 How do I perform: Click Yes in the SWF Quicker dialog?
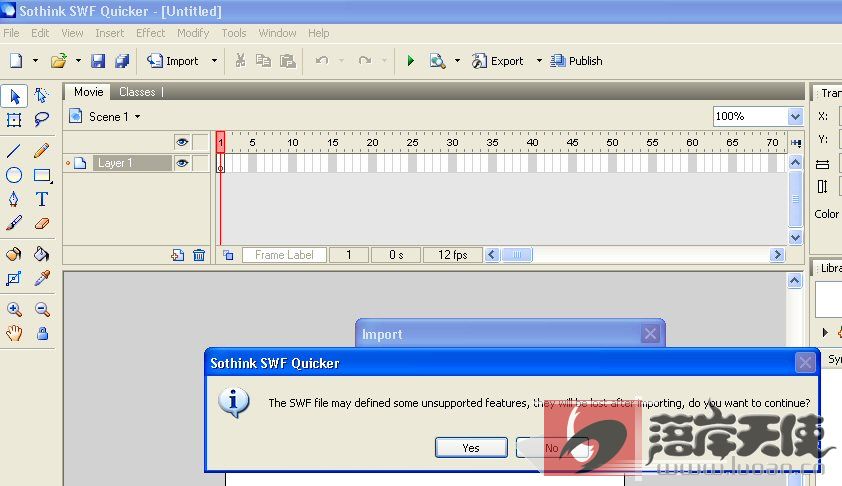471,447
